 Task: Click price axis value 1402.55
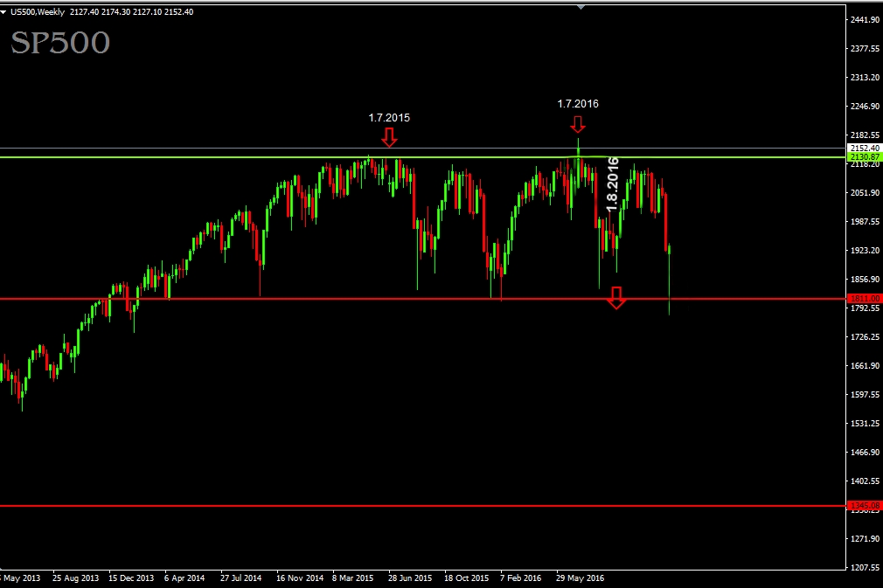click(x=865, y=481)
